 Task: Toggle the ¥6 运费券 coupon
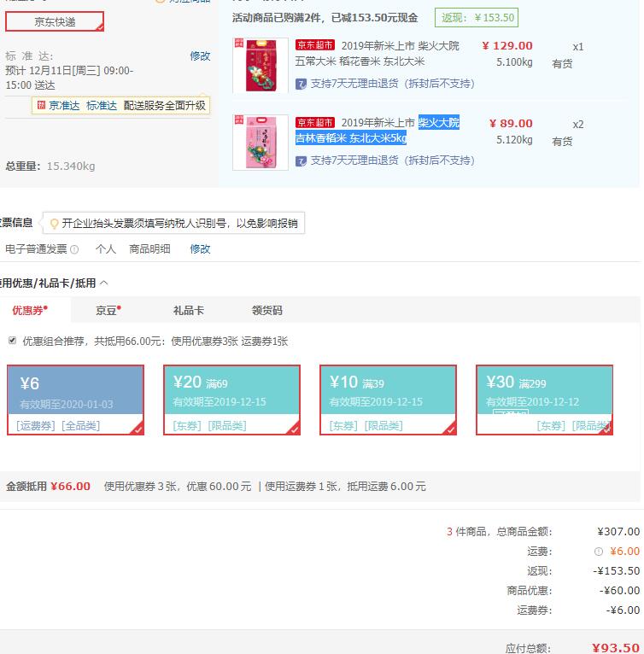pyautogui.click(x=75, y=400)
